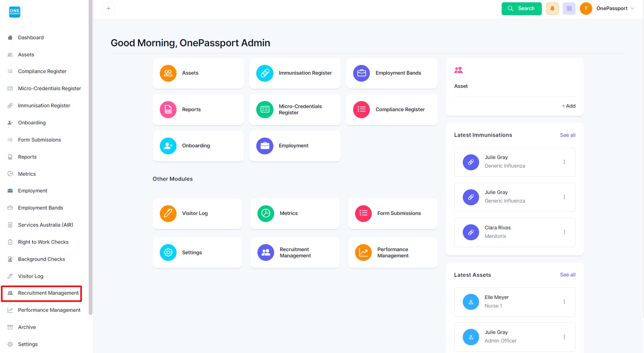Open options menu for second Julie Gray immunisation
The image size is (644, 353).
(564, 197)
